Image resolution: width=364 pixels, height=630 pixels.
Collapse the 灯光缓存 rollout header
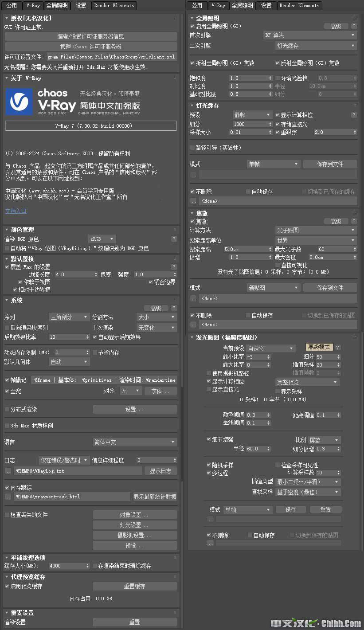[207, 106]
